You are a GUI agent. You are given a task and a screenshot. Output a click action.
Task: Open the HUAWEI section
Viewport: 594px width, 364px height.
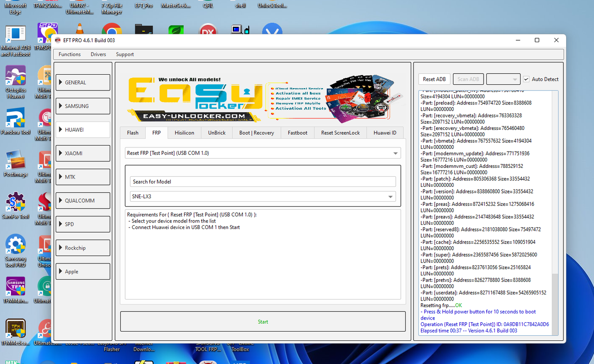[83, 130]
